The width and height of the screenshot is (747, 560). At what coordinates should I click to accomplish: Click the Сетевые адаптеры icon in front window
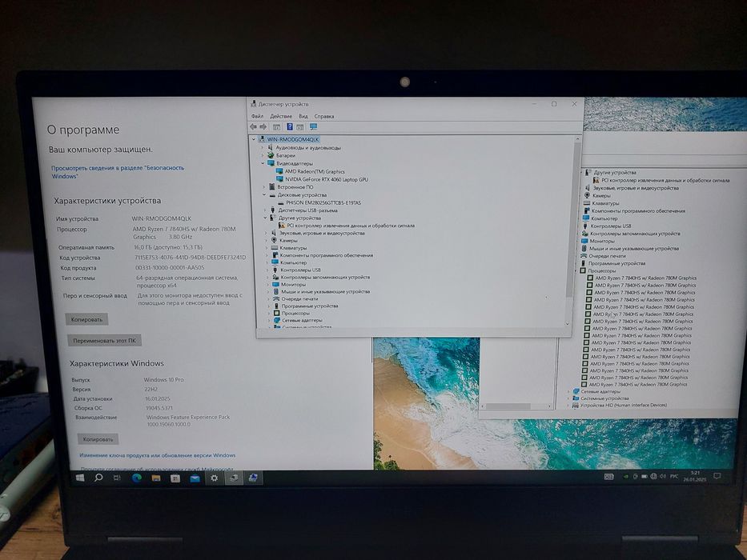(277, 321)
